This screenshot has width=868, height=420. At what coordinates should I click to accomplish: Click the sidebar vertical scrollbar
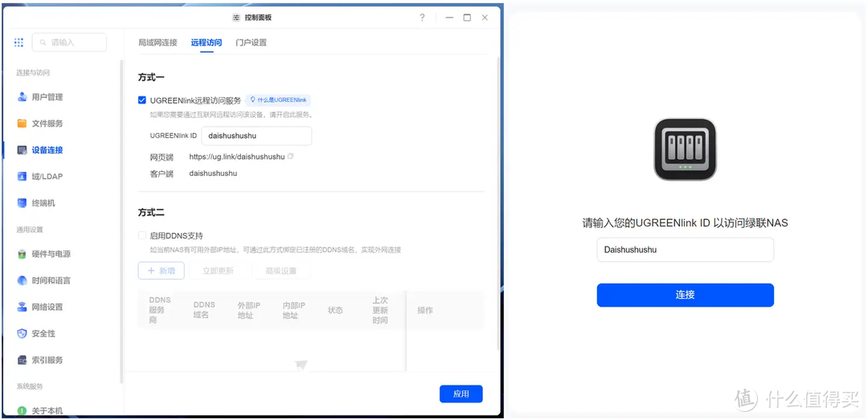point(121,222)
